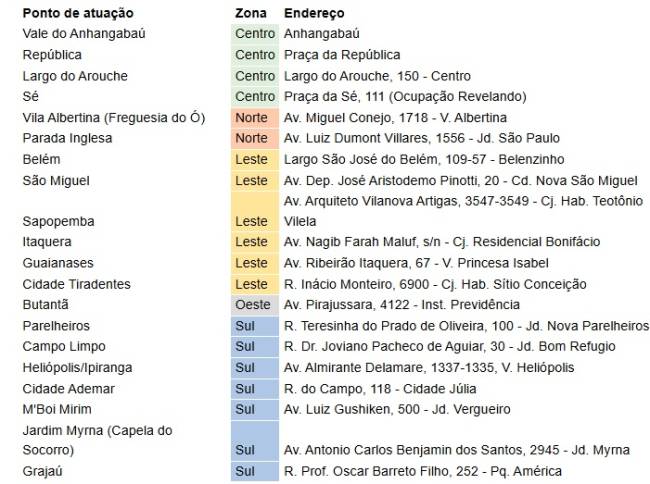Click the "Parelheiros" location cell

[x=56, y=326]
